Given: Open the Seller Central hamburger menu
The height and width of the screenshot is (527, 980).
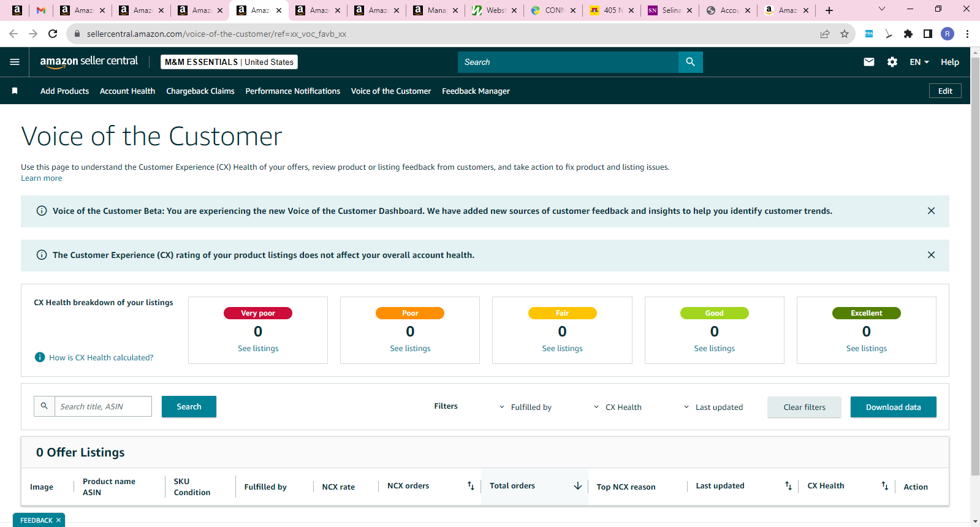Looking at the screenshot, I should click(x=15, y=62).
